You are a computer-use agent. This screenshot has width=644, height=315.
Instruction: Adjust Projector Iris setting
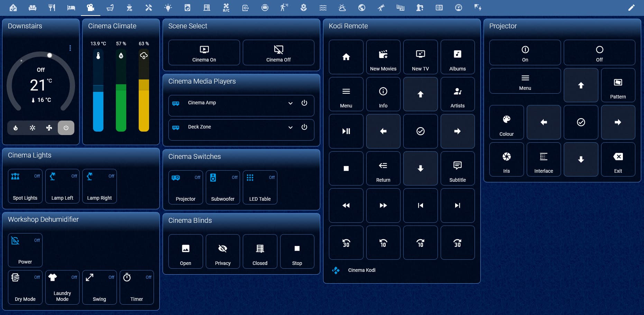506,159
